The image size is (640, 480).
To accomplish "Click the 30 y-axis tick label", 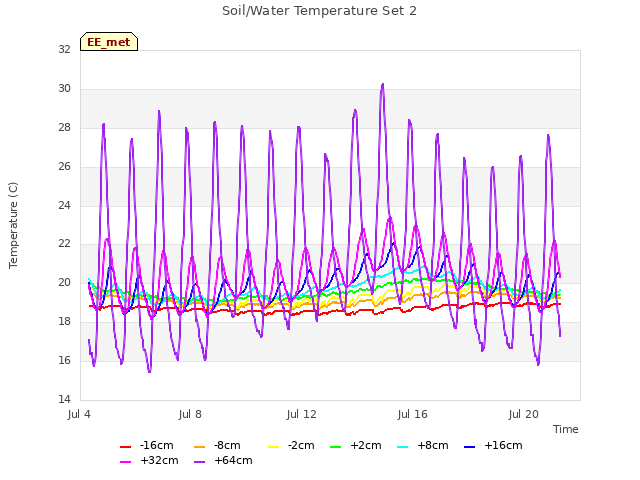I will point(64,89).
